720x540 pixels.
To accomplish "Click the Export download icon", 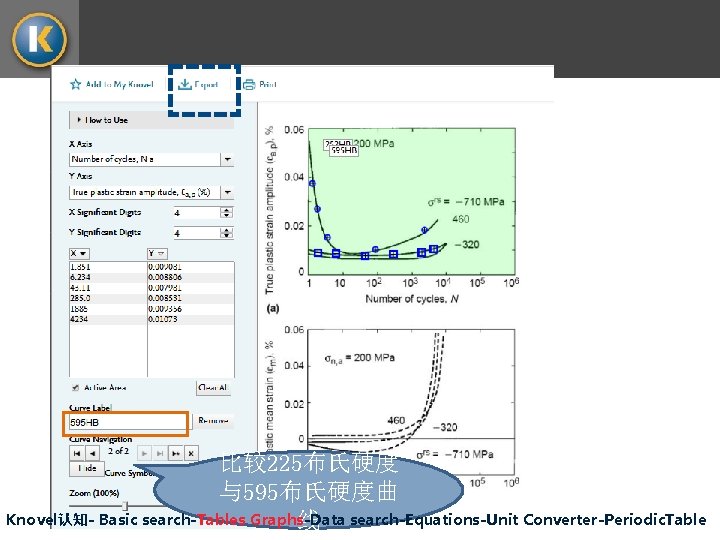I will (x=185, y=84).
